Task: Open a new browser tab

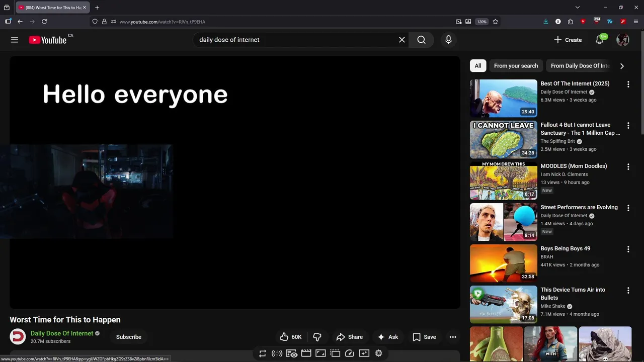Action: pos(97,8)
